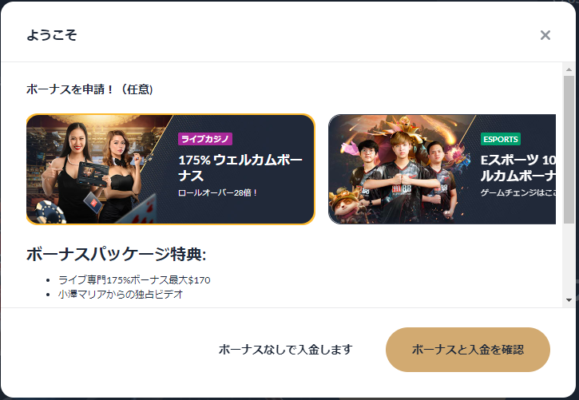Click the poker chip graphic in casino card
579x400 pixels.
[51, 213]
